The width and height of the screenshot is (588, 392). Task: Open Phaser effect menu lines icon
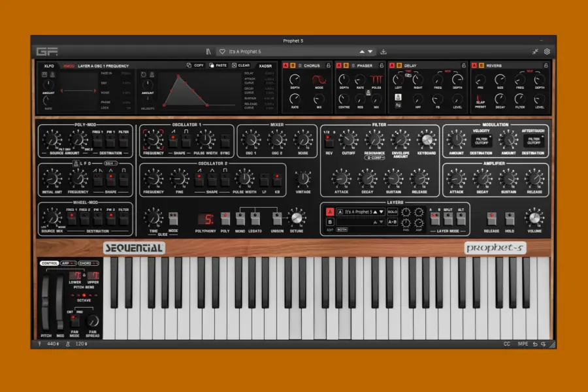pyautogui.click(x=353, y=65)
